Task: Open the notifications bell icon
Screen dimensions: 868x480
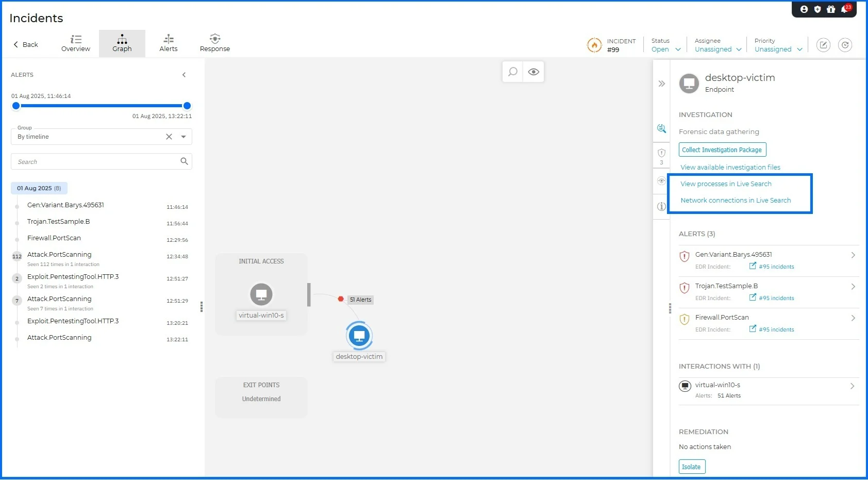Action: [845, 9]
